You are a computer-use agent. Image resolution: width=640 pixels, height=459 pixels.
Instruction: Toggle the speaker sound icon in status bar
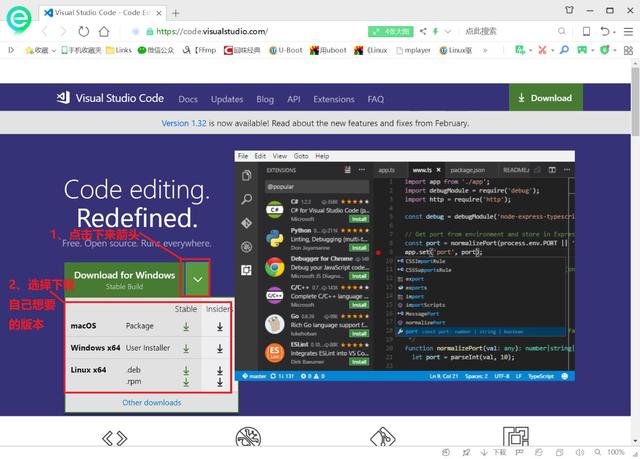[580, 452]
